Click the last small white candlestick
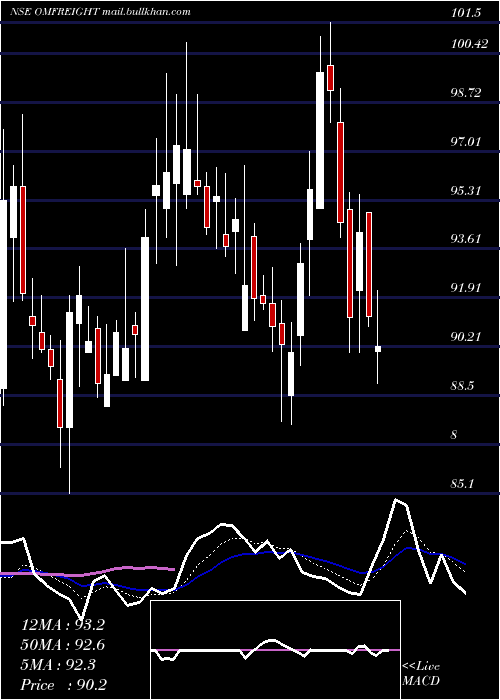This screenshot has height=700, width=500. [x=378, y=349]
